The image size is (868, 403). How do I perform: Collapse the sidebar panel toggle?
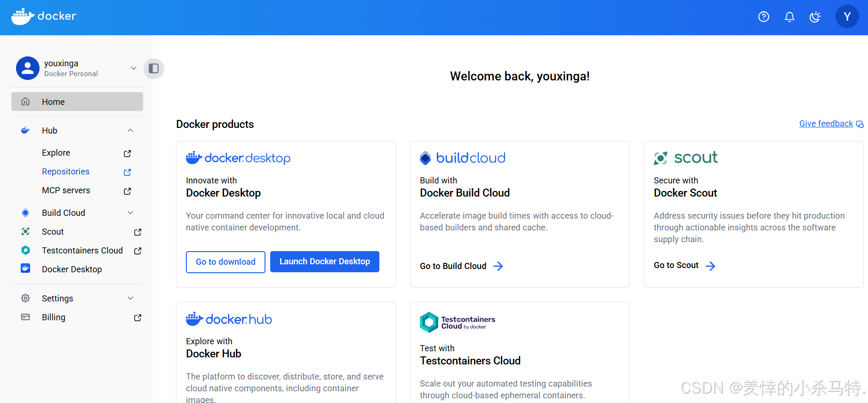pyautogui.click(x=153, y=69)
